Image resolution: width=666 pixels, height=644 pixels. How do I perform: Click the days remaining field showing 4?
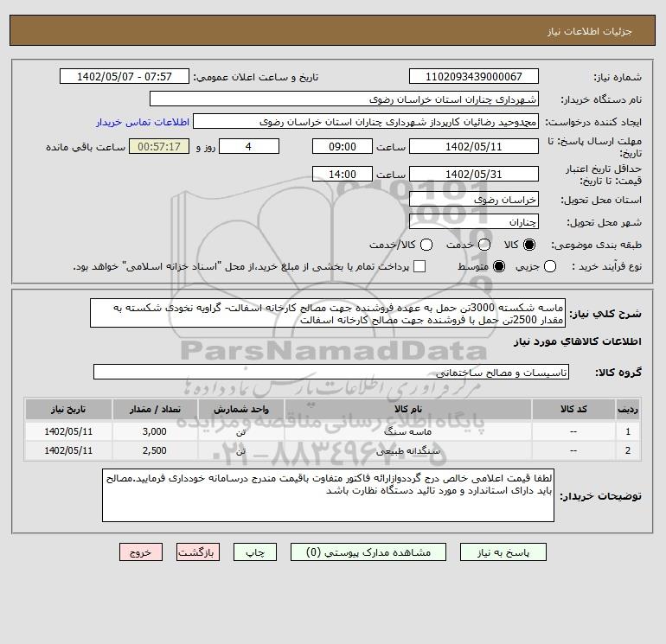(x=249, y=146)
